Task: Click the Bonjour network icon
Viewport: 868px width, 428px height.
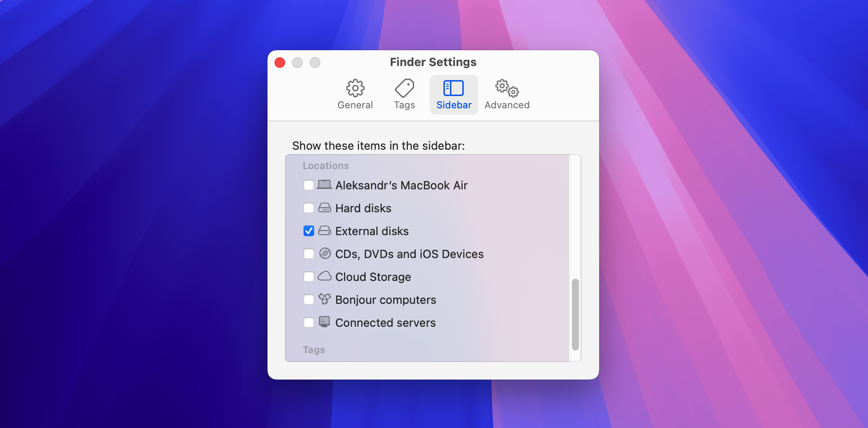Action: click(325, 299)
